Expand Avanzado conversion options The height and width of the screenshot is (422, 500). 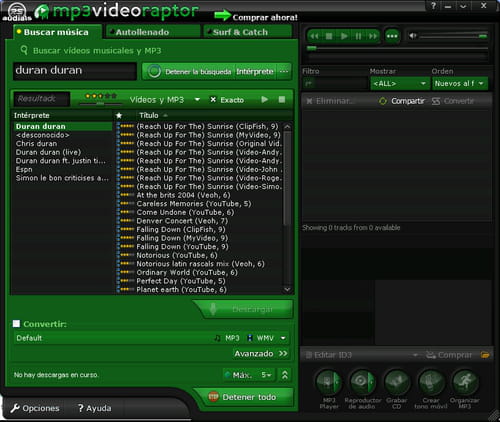(261, 354)
